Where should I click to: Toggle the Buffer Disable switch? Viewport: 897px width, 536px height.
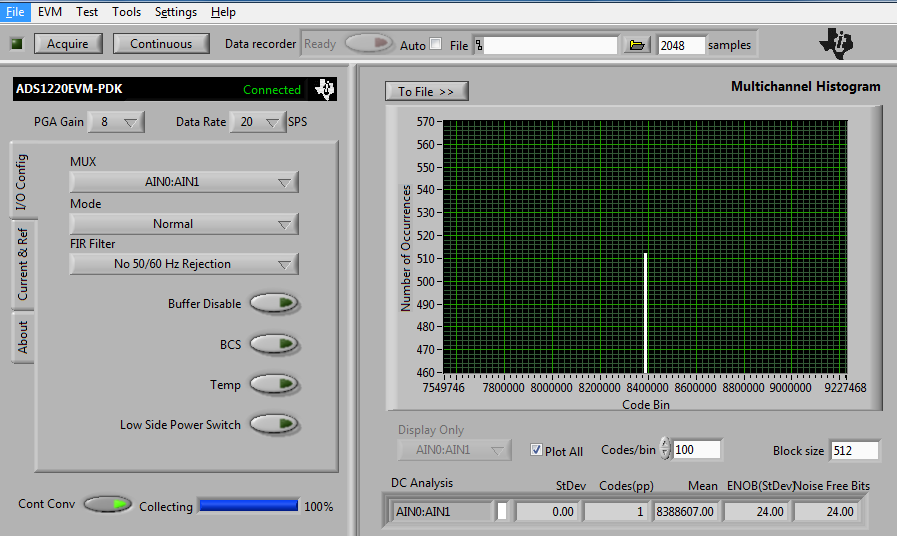click(275, 303)
